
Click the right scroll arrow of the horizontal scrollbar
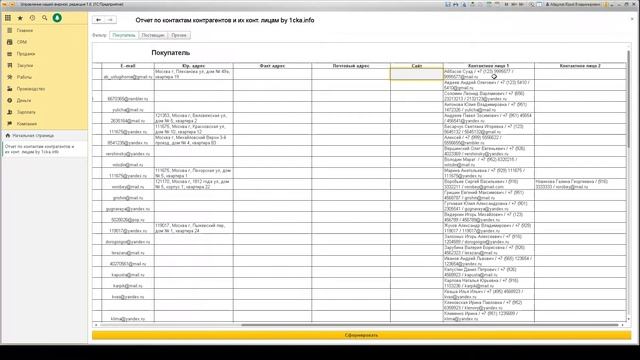[622, 325]
